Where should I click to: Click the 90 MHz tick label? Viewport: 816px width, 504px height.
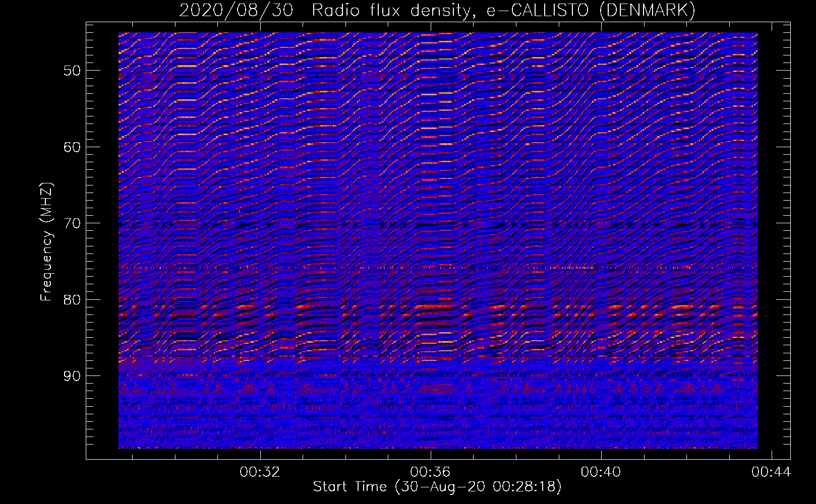(x=72, y=376)
